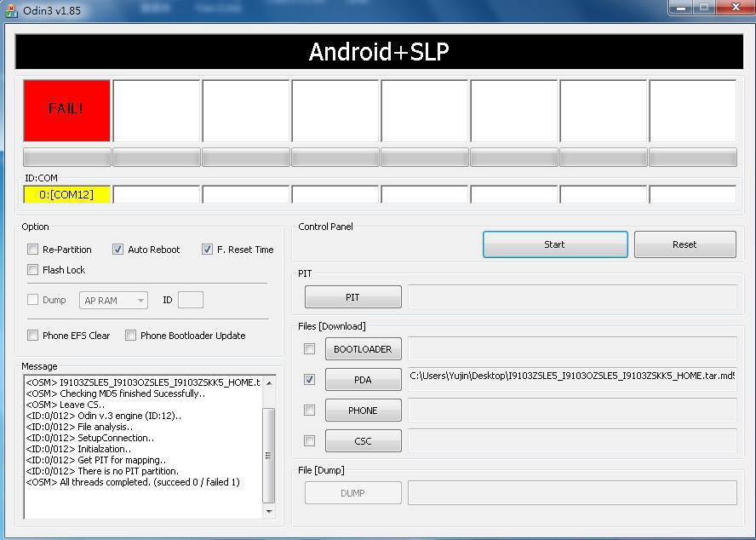Minimize the Odin3 window
Image resolution: width=756 pixels, height=540 pixels.
(682, 7)
